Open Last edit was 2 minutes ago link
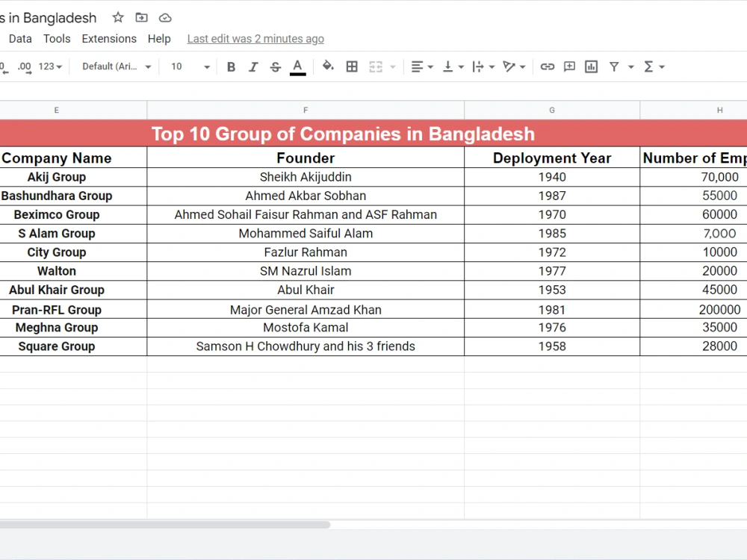 pos(255,39)
